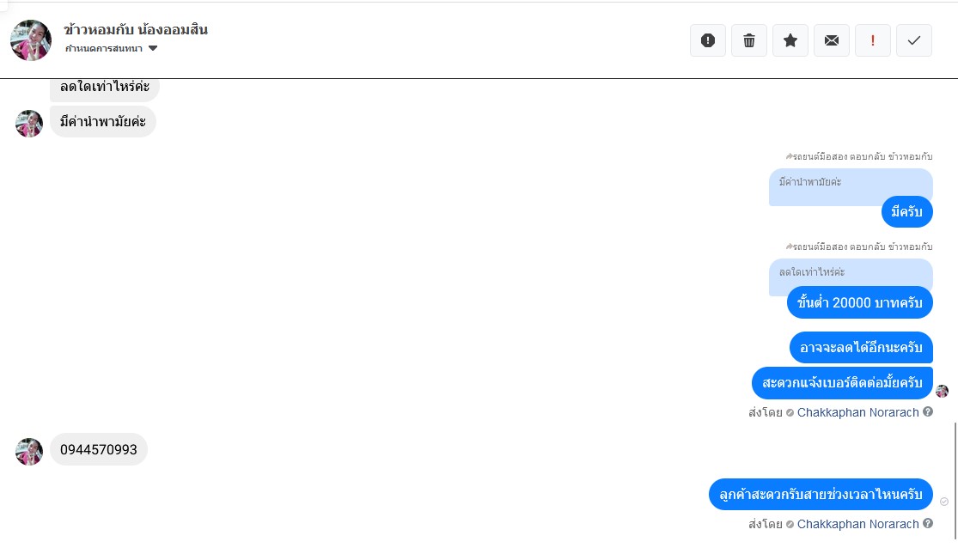Click sender avatar beside phone number message
This screenshot has width=958, height=560.
coord(29,452)
